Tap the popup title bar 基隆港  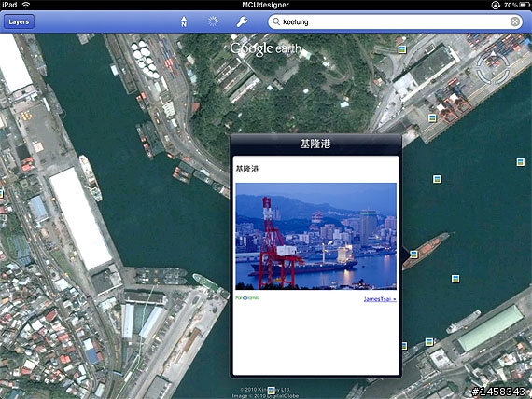[315, 144]
